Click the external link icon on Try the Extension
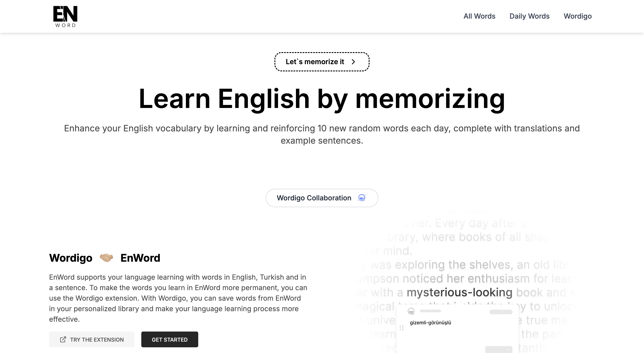Viewport: 644px width, 353px height. [x=63, y=339]
